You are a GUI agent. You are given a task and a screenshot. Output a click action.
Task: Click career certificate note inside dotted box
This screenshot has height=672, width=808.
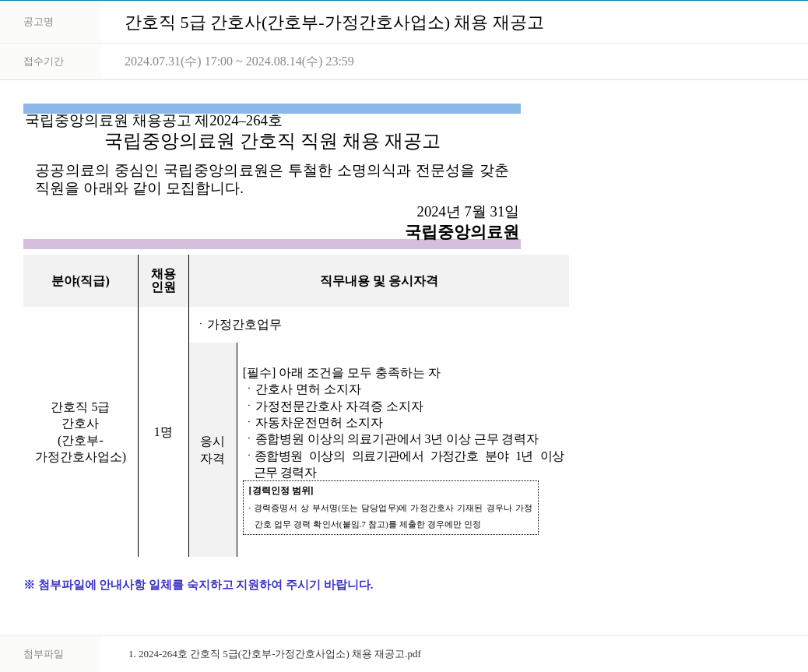pyautogui.click(x=390, y=515)
